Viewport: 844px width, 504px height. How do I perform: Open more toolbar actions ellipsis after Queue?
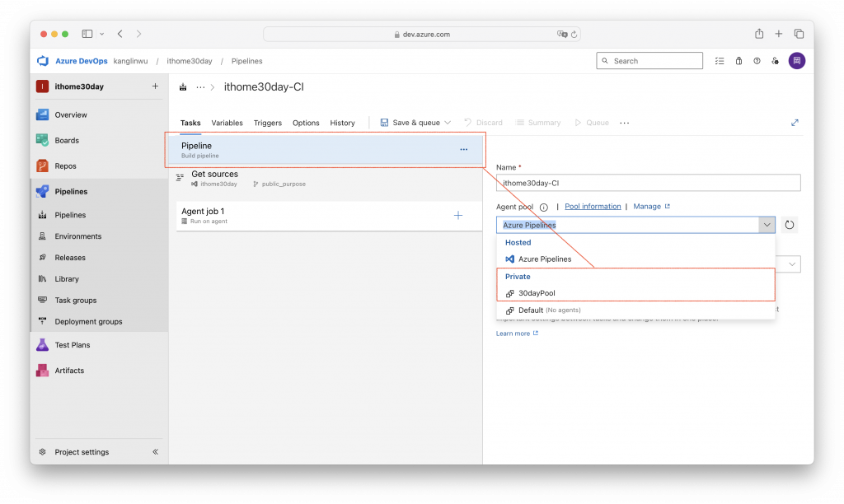click(x=625, y=123)
